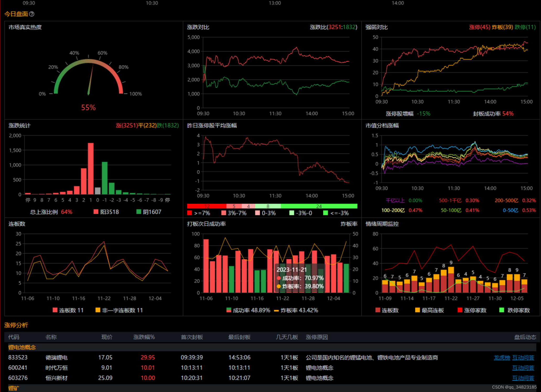
Task: Click the 涨停分析 section title
Action: click(16, 325)
